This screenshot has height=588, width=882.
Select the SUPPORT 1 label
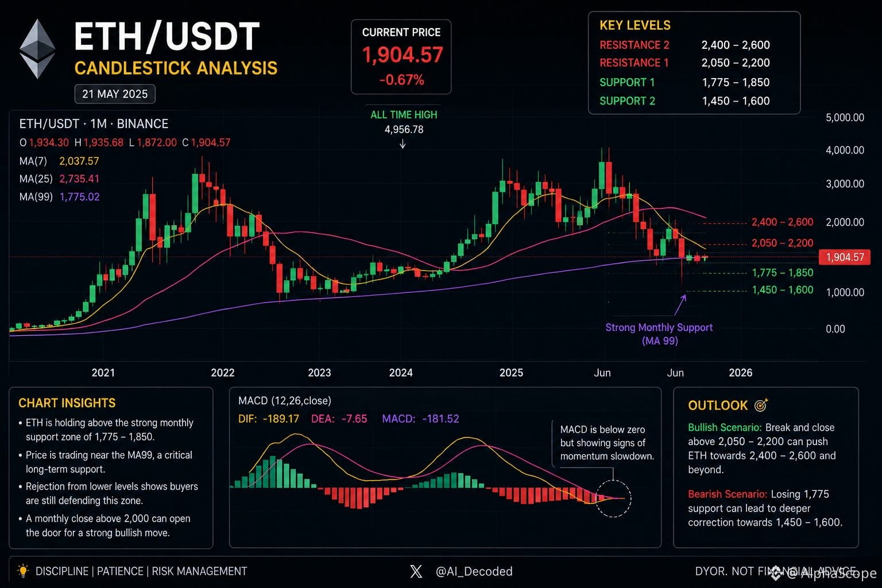point(627,82)
